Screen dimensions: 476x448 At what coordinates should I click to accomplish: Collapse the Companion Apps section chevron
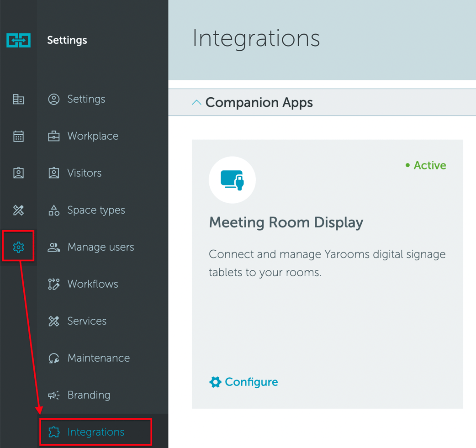(196, 103)
